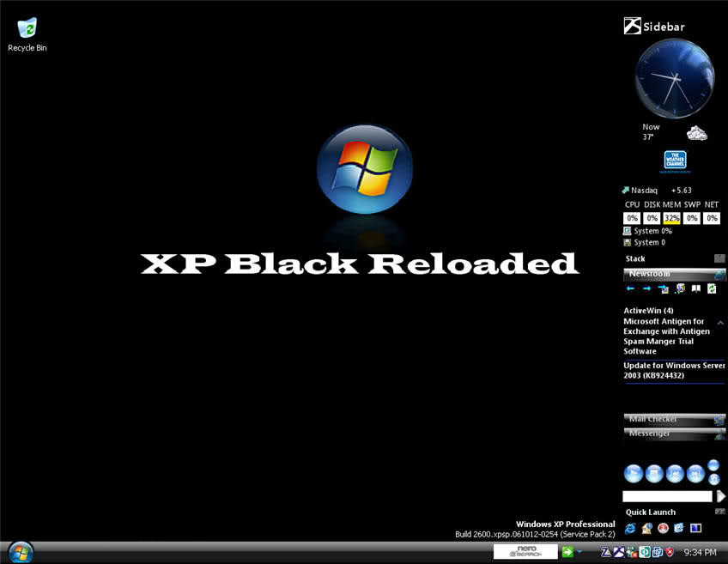Click the Windows Start orb
Viewport: 728px width, 564px height.
(21, 552)
